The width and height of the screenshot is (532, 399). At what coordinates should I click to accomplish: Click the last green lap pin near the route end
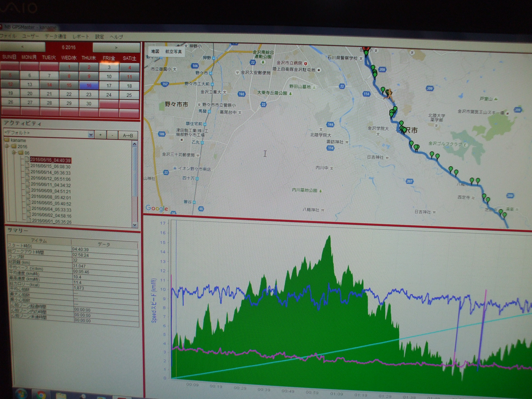[x=504, y=215]
